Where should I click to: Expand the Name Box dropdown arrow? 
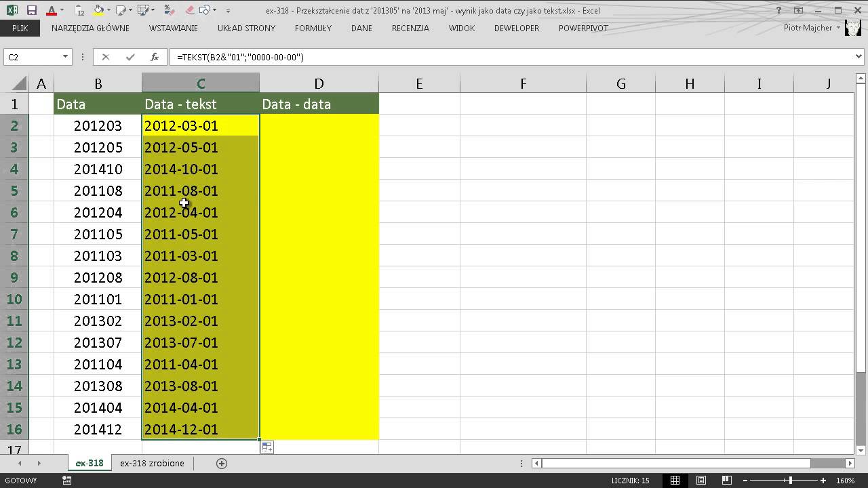coord(66,57)
